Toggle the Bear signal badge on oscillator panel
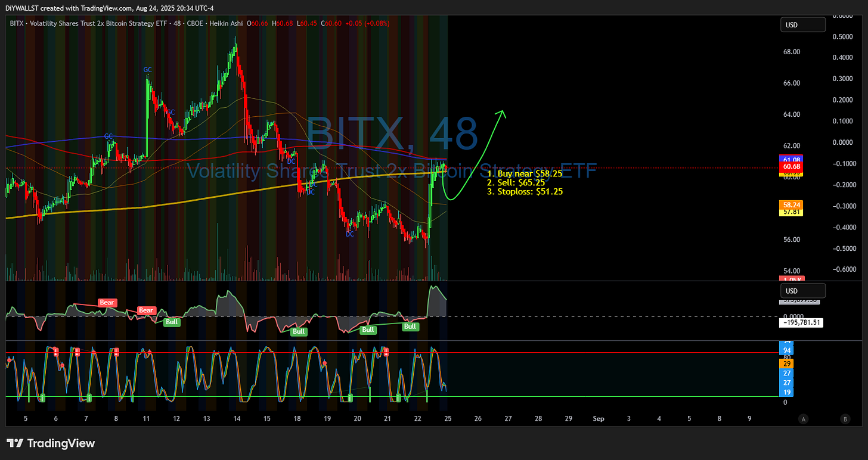Image resolution: width=868 pixels, height=460 pixels. tap(107, 302)
